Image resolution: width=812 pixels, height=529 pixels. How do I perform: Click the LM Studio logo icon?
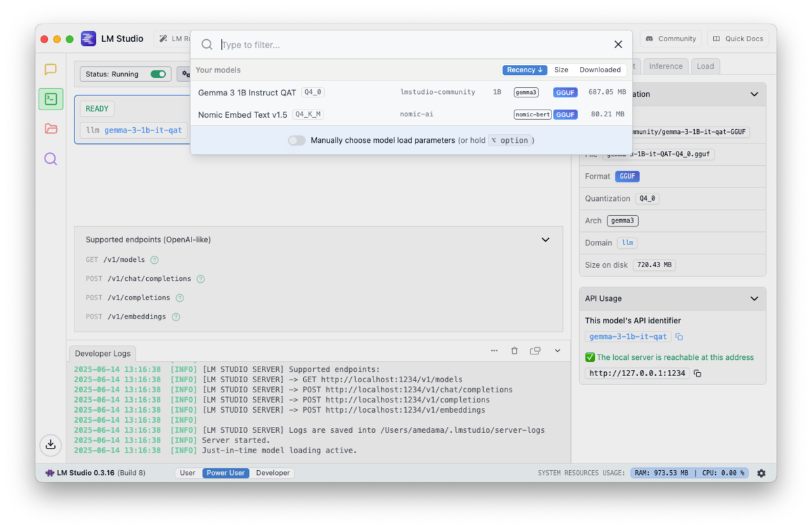tap(89, 39)
